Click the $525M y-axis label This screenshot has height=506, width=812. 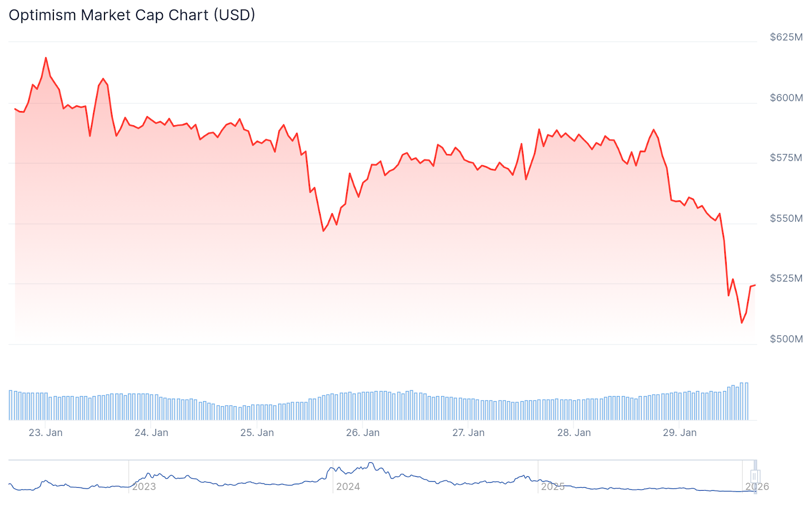(x=786, y=278)
